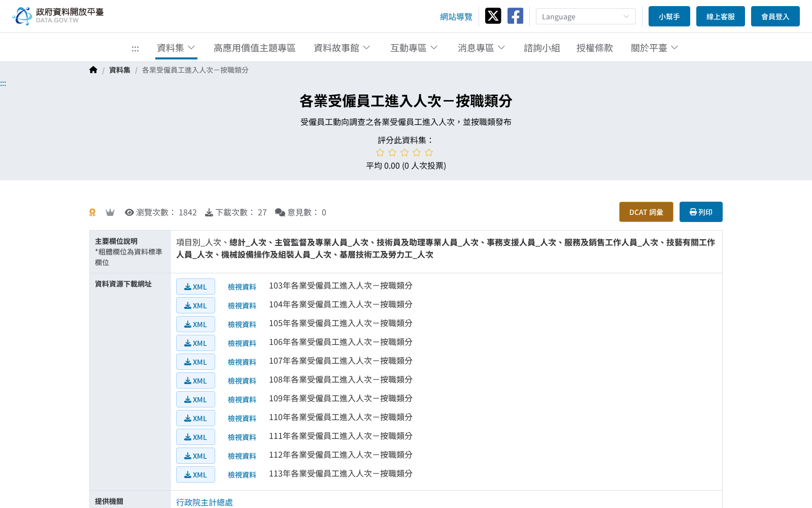
Task: Click the download icon beside 下載次數
Action: coord(209,212)
